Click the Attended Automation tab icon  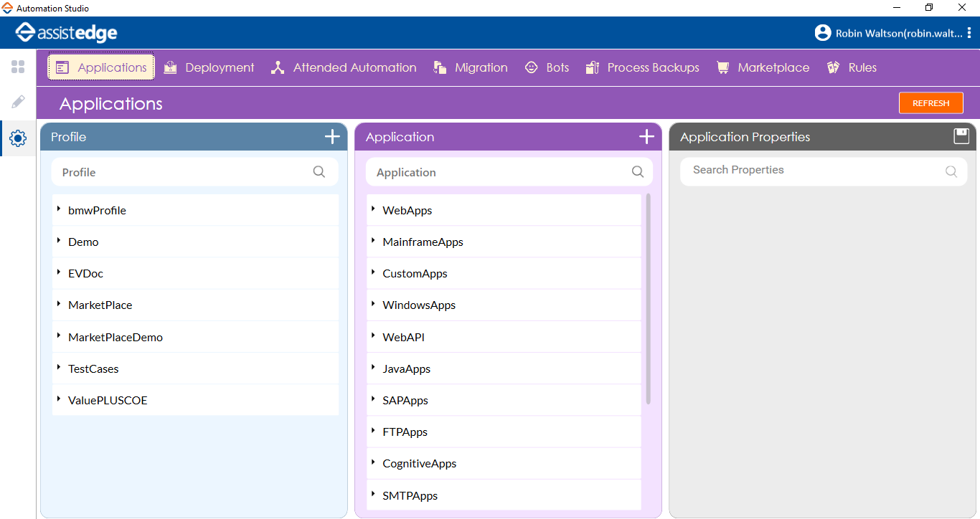(x=278, y=67)
